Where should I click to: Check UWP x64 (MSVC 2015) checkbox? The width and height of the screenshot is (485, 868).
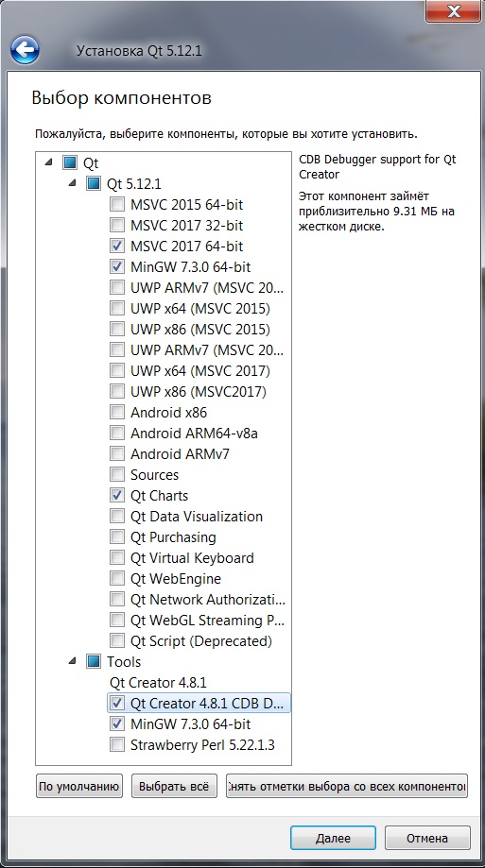(x=117, y=308)
